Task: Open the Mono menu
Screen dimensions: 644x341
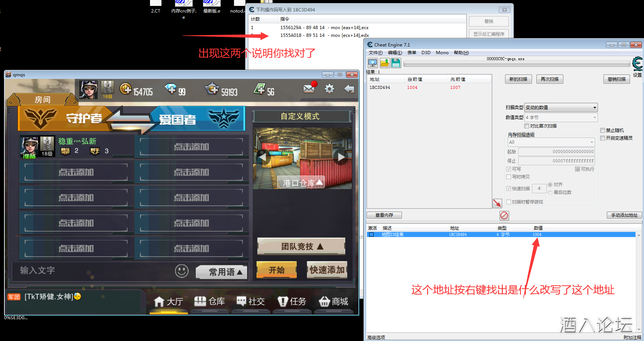Action: (442, 53)
